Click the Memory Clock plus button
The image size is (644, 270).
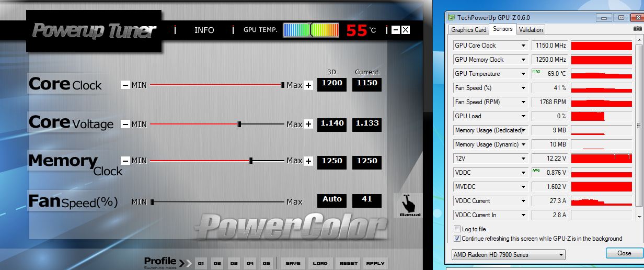click(x=308, y=161)
